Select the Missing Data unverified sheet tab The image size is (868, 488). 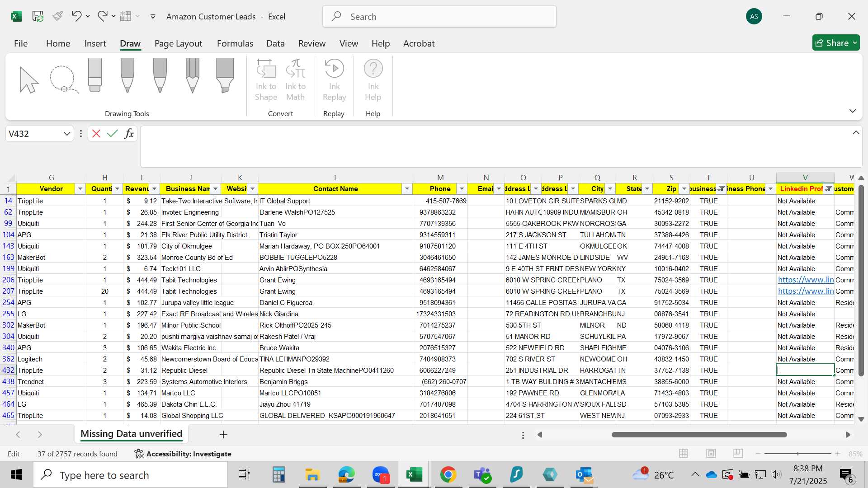coord(131,434)
